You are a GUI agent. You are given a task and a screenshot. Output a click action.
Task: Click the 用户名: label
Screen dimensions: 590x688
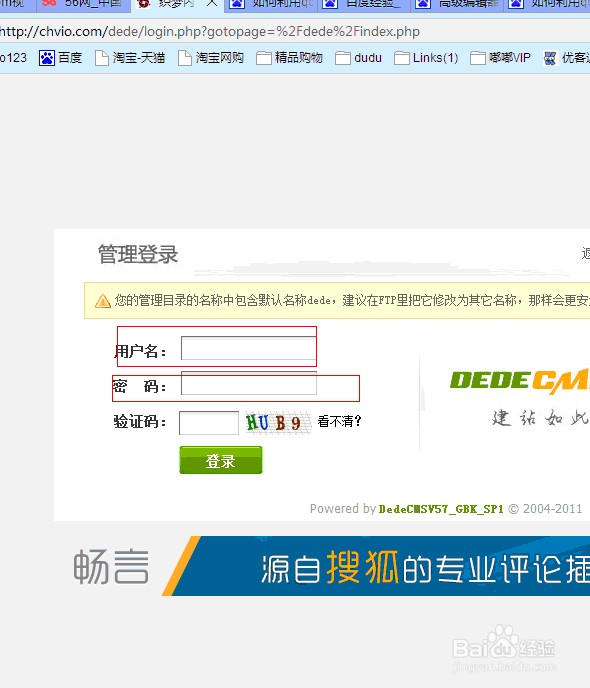point(140,351)
